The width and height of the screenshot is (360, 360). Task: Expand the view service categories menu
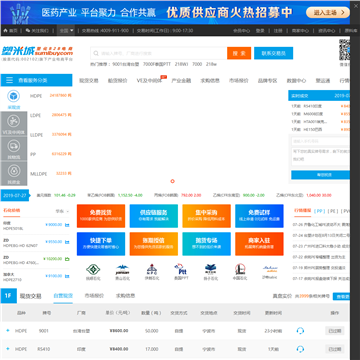[36, 80]
